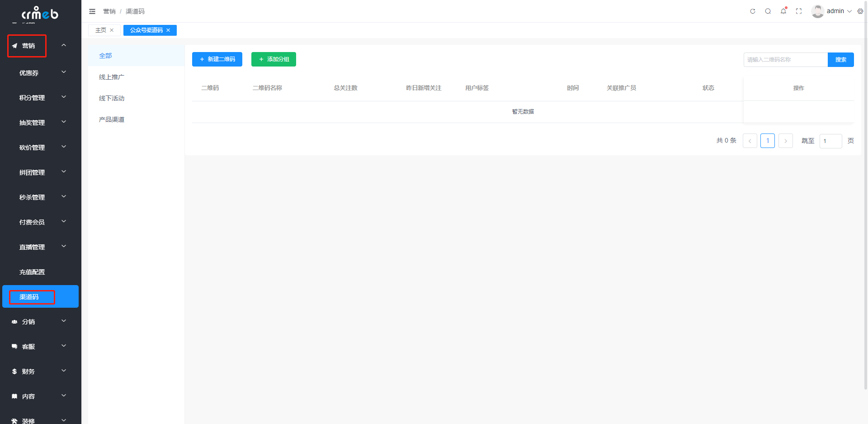This screenshot has height=424, width=868.
Task: Expand the 抽奖管理 submenu
Action: click(64, 122)
